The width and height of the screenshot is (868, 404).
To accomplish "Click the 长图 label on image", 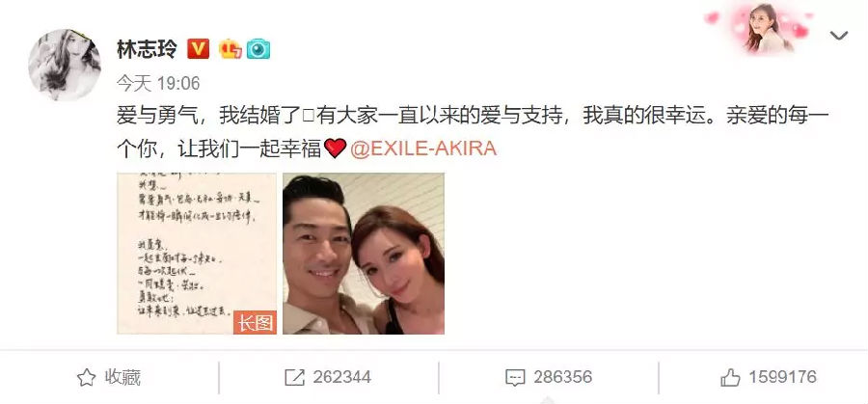I will point(255,323).
